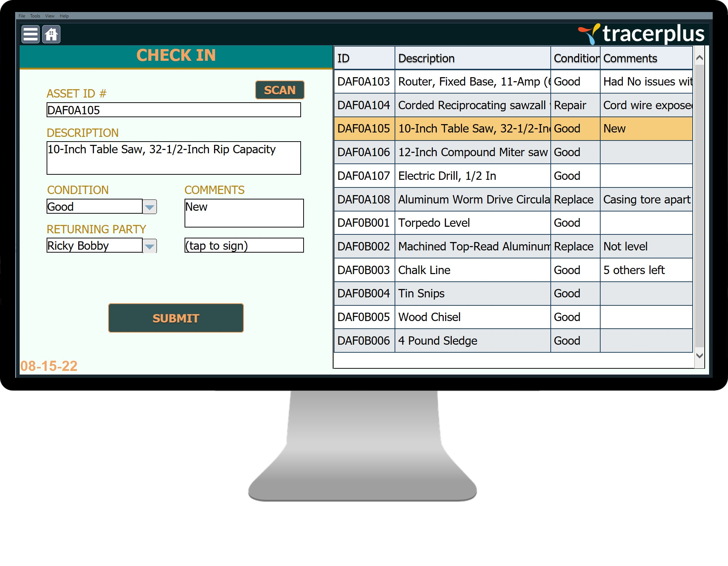Open the hamburger menu icon
This screenshot has width=728, height=566.
click(x=31, y=35)
